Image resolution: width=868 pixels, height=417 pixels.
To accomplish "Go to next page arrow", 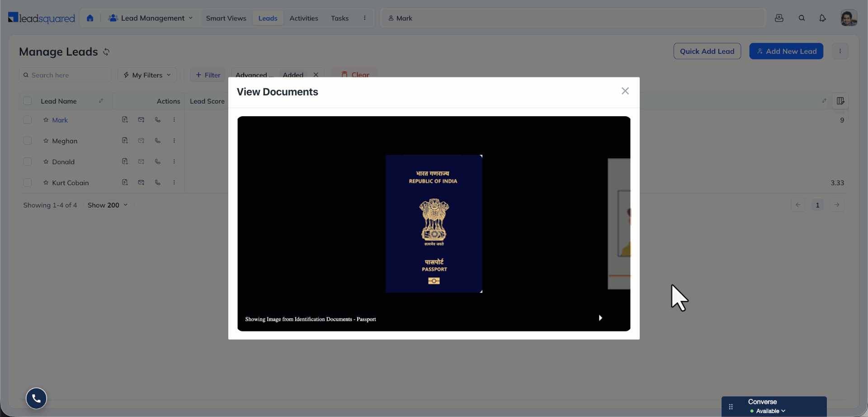I will pos(837,205).
